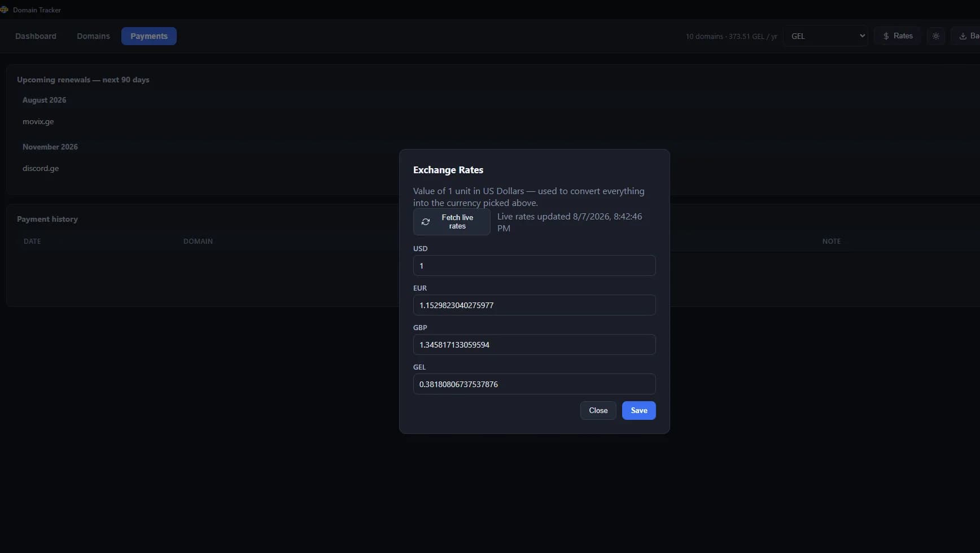Click the refresh icon in Fetch live rates
This screenshot has width=980, height=553.
426,222
